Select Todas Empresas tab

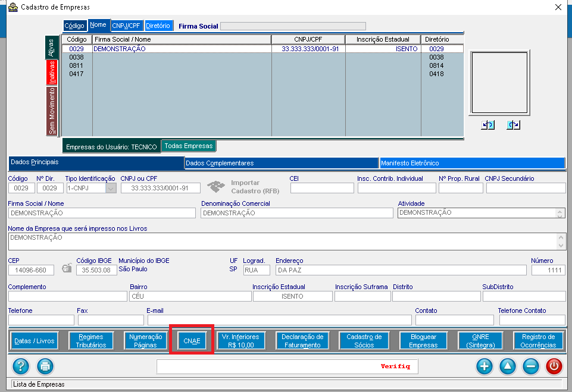(189, 146)
